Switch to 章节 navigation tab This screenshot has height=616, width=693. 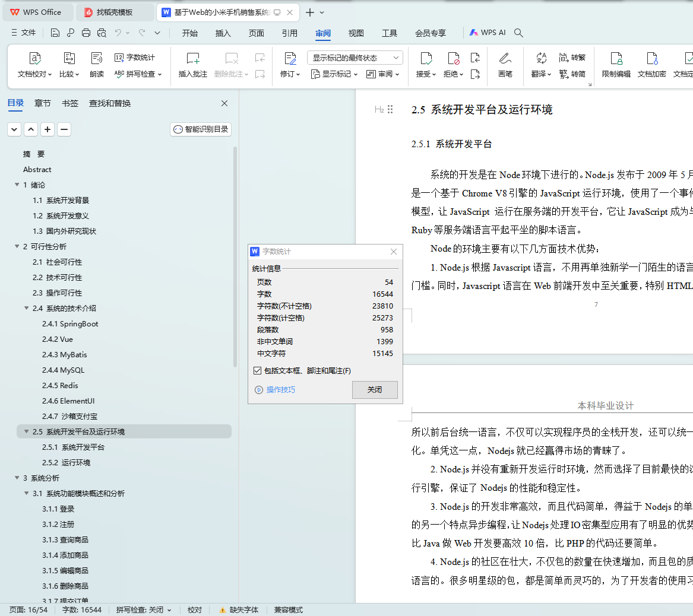[x=42, y=103]
